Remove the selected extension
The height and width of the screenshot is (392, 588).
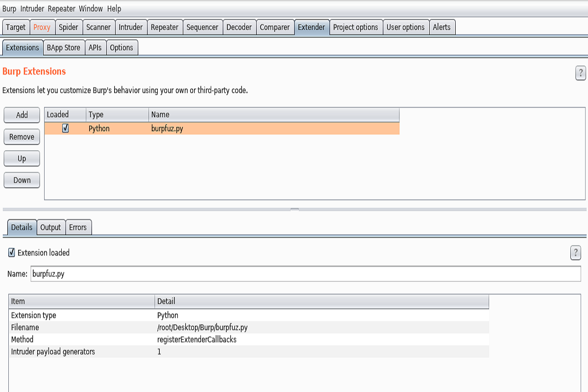click(x=22, y=137)
